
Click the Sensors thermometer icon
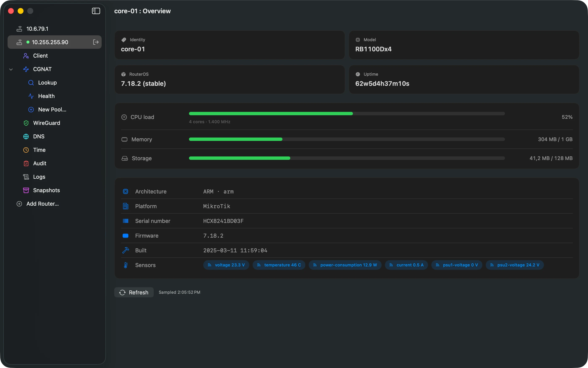126,265
